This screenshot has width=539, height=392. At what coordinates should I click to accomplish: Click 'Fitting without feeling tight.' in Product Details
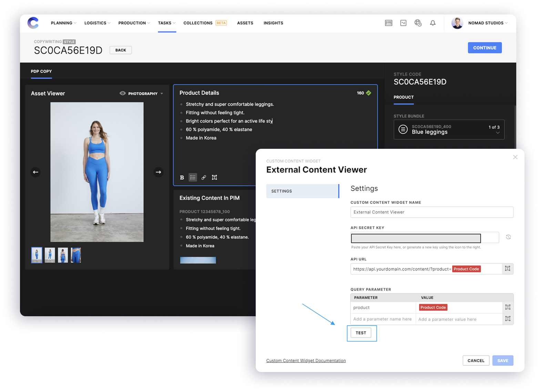(215, 113)
